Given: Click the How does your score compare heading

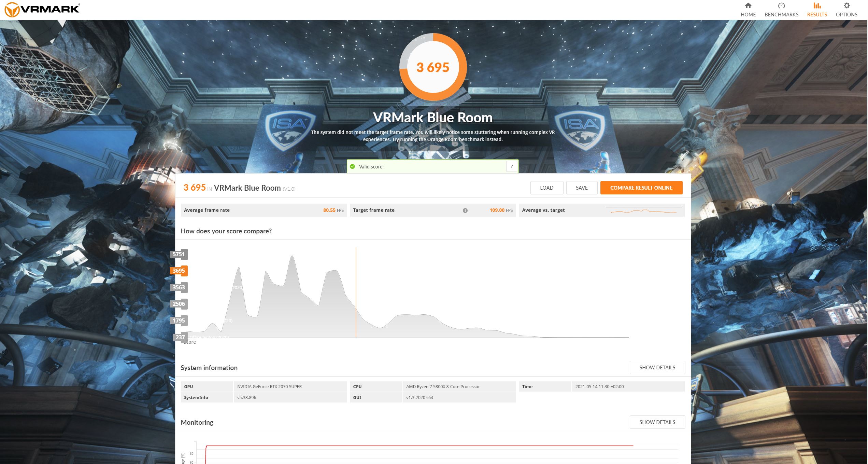Looking at the screenshot, I should (x=226, y=231).
